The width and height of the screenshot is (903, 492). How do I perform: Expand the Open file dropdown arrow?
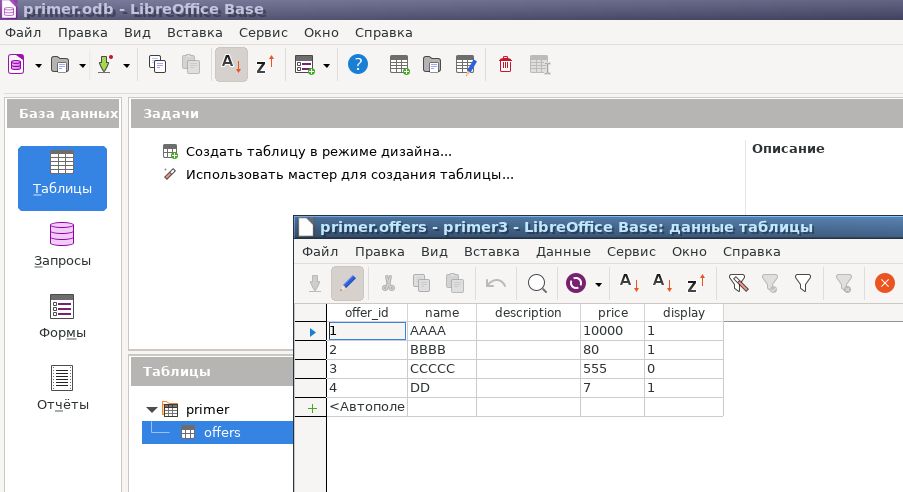82,66
